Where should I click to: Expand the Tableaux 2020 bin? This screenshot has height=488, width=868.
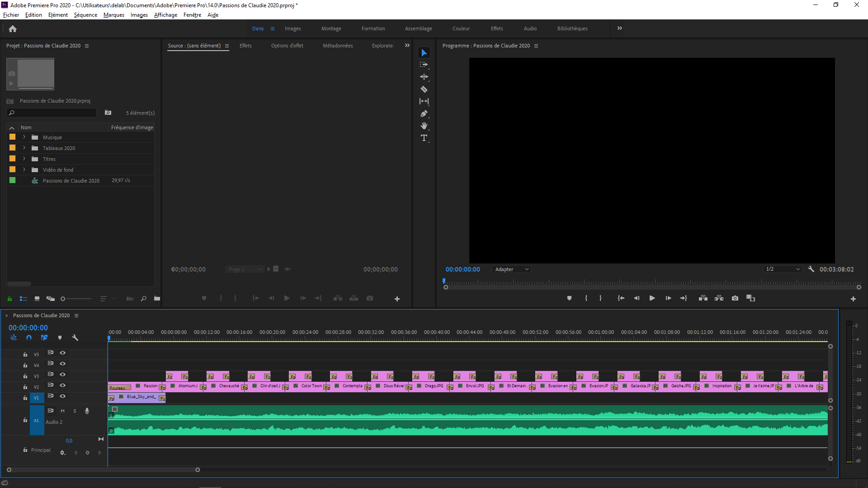[x=24, y=148]
